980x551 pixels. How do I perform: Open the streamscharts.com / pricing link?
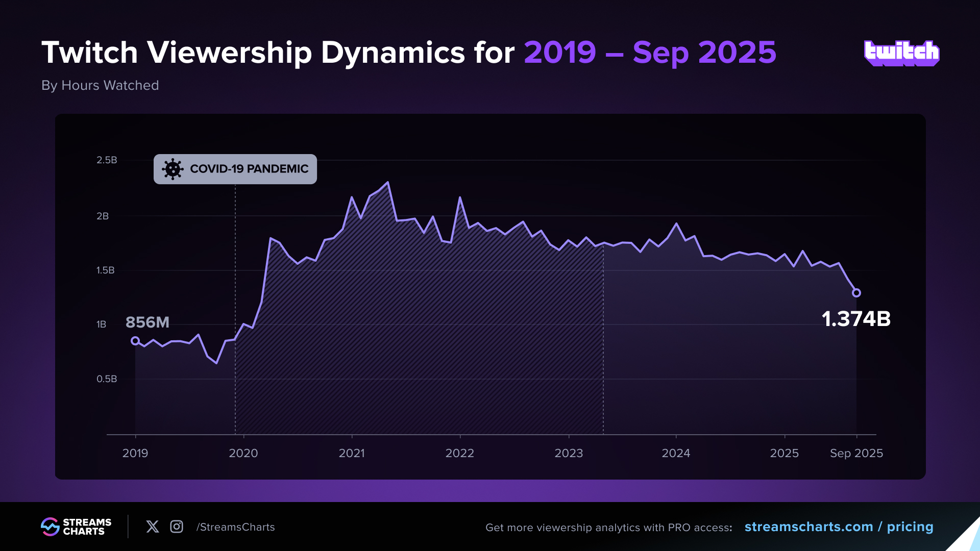839,527
